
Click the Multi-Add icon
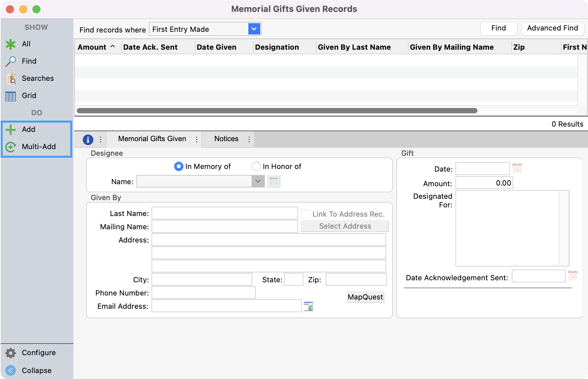click(x=11, y=147)
